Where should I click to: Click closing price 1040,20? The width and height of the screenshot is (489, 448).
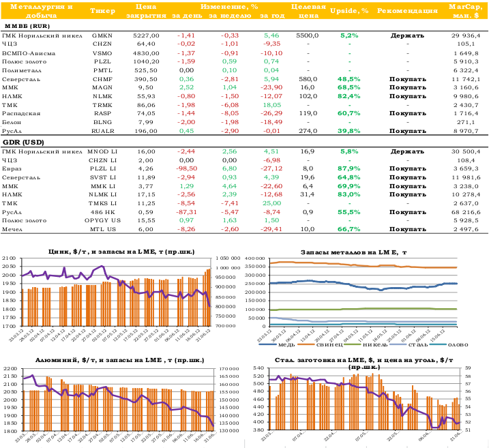(146, 62)
